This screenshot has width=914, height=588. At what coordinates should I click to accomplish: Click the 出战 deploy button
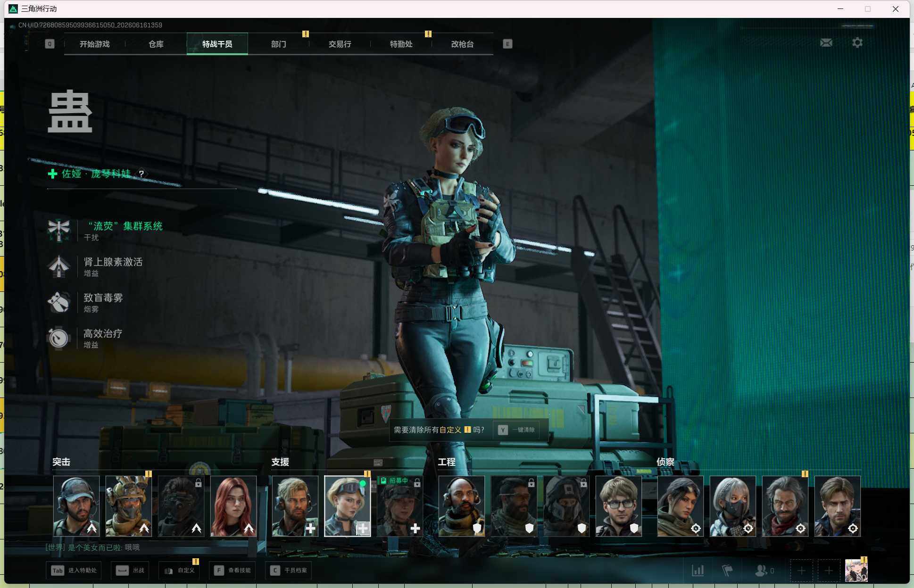pyautogui.click(x=131, y=571)
